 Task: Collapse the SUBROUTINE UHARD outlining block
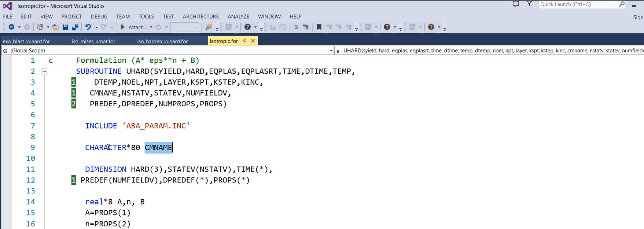(x=44, y=71)
